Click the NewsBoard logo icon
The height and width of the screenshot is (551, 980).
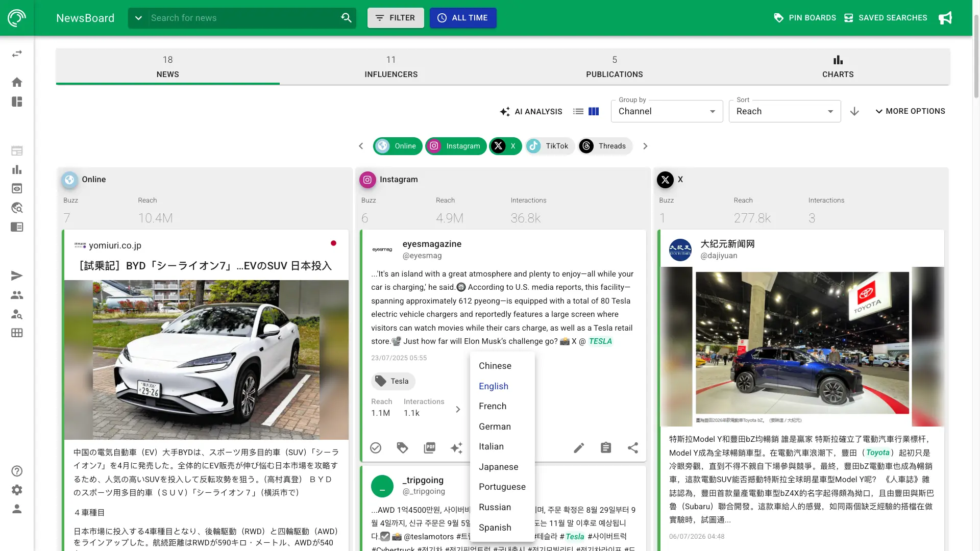[x=17, y=18]
